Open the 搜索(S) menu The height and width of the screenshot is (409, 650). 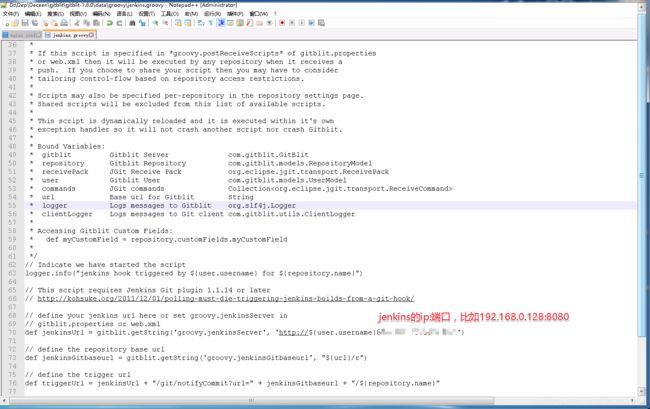[x=56, y=14]
